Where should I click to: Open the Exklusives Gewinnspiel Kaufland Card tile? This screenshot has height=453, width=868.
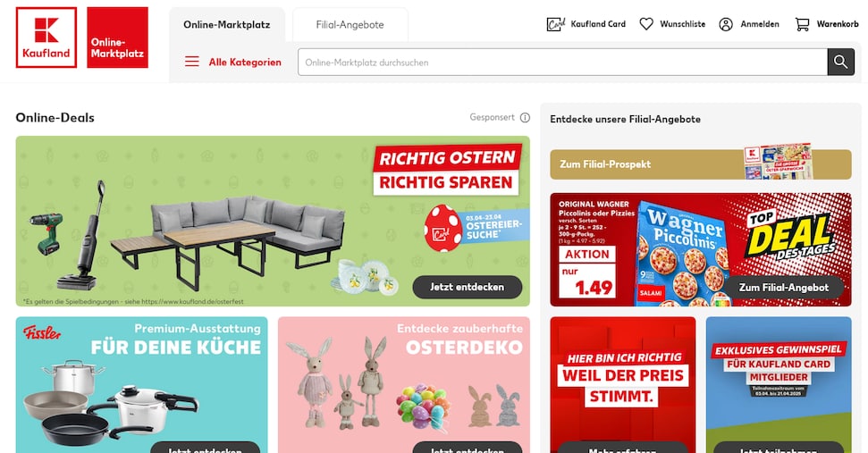(x=779, y=385)
